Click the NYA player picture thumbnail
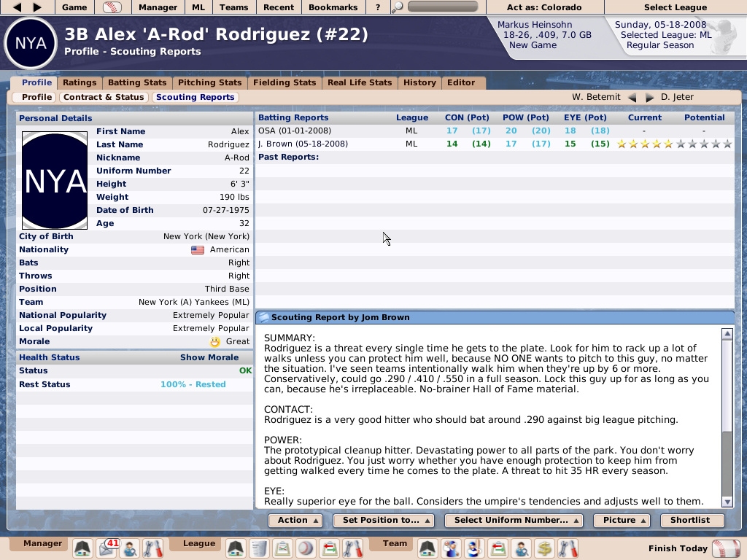The width and height of the screenshot is (747, 560). pyautogui.click(x=55, y=181)
